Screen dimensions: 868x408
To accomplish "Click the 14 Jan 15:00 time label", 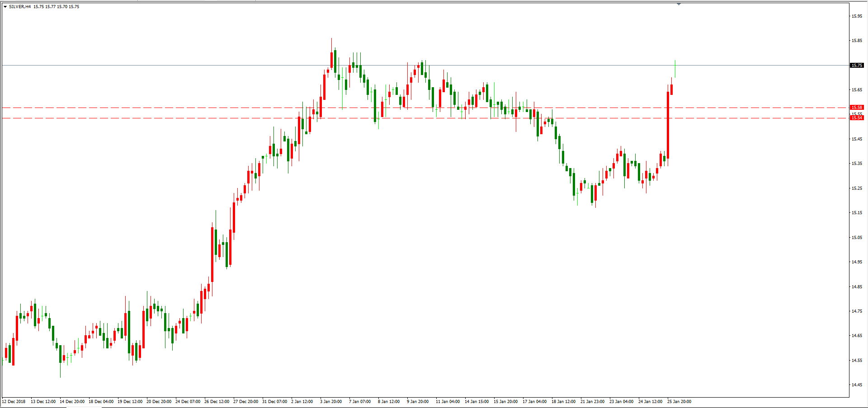I will click(477, 402).
